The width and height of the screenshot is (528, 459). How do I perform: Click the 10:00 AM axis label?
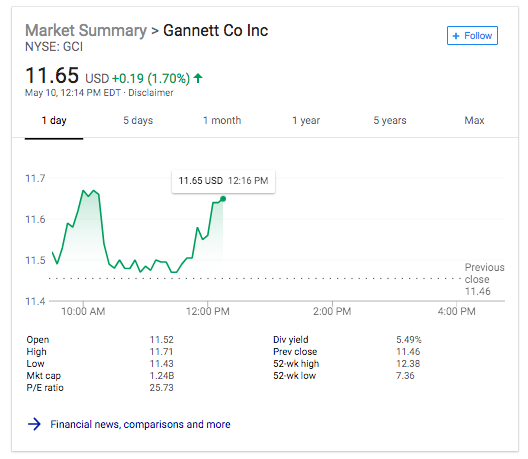[83, 312]
